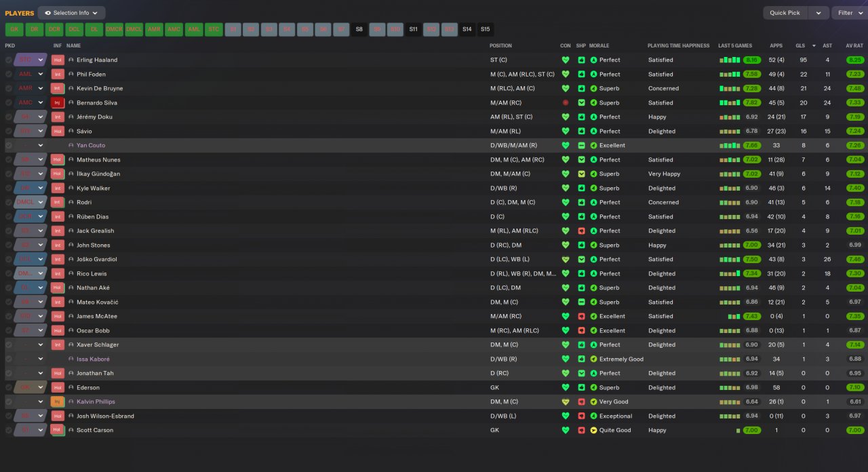Screen dimensions: 868x472
Task: Select the DMCR position slot
Action: [114, 29]
